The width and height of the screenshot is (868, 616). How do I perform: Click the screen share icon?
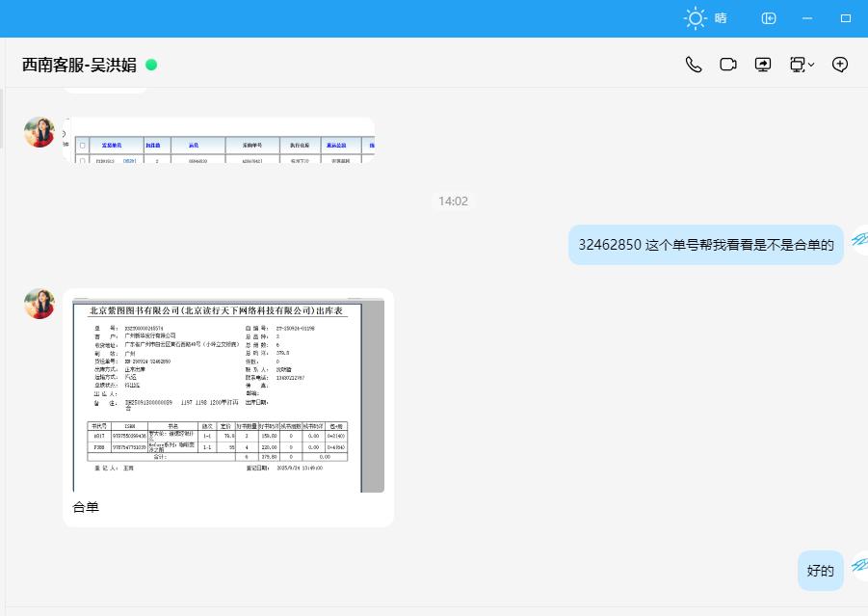coord(763,65)
